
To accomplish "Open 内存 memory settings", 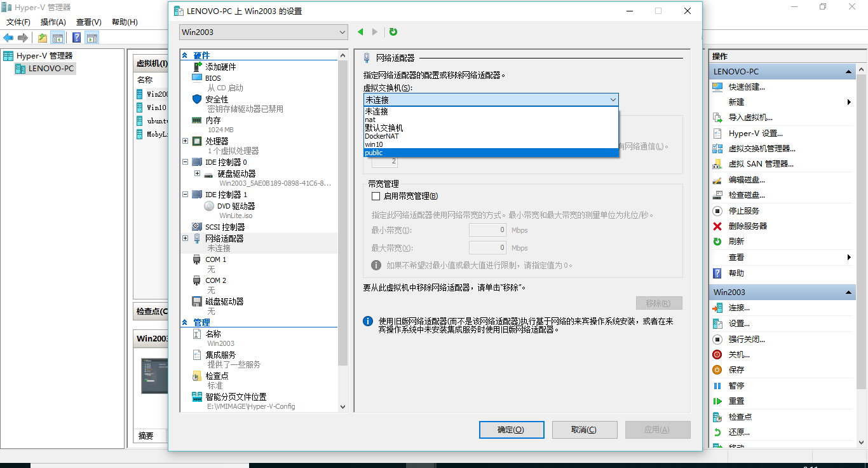I will (213, 120).
